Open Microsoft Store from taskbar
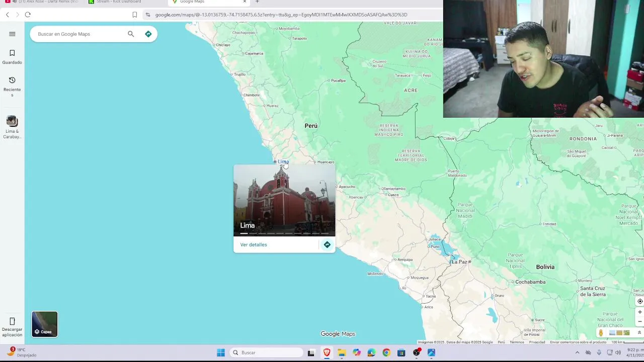This screenshot has width=644, height=362. click(401, 352)
